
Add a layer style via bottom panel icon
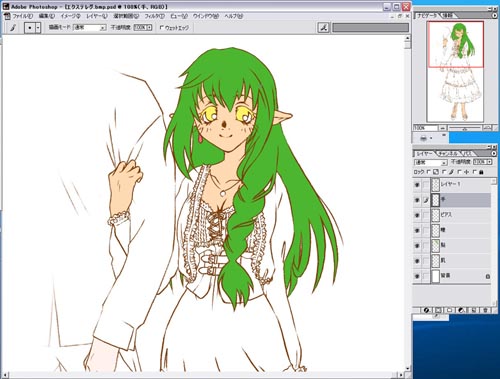click(x=427, y=310)
